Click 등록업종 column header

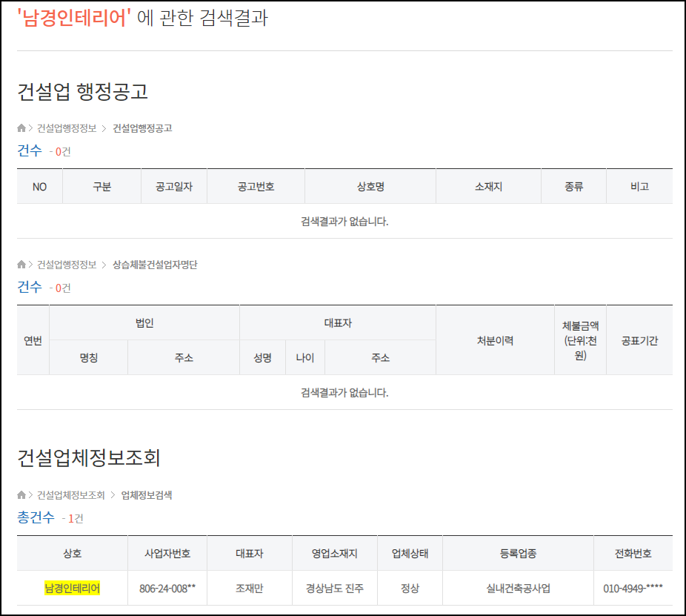pyautogui.click(x=518, y=554)
